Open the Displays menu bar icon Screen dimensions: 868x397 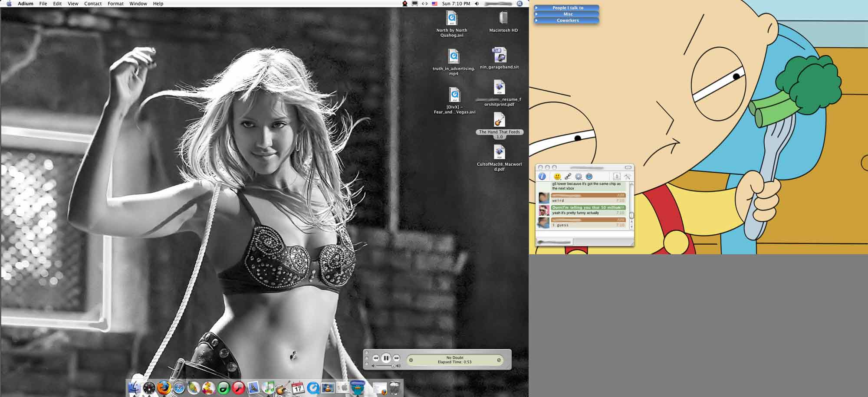click(415, 3)
